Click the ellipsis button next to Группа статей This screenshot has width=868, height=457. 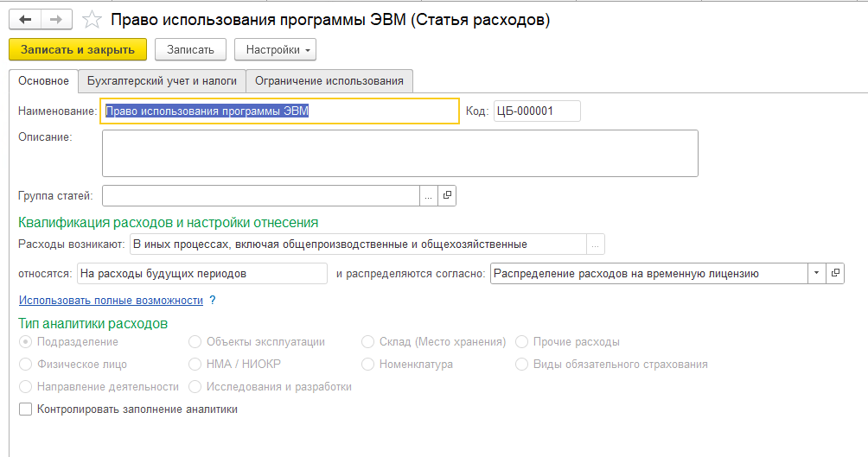[x=429, y=196]
